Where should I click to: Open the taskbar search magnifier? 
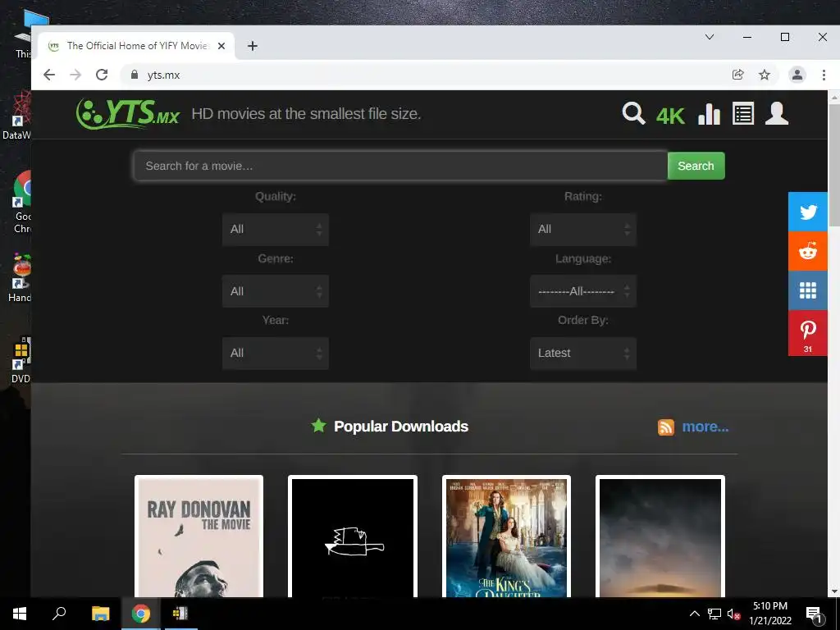click(x=59, y=614)
